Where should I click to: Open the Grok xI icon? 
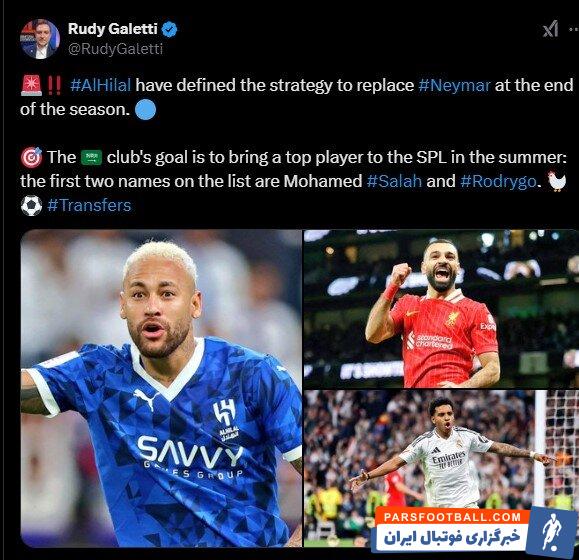550,30
